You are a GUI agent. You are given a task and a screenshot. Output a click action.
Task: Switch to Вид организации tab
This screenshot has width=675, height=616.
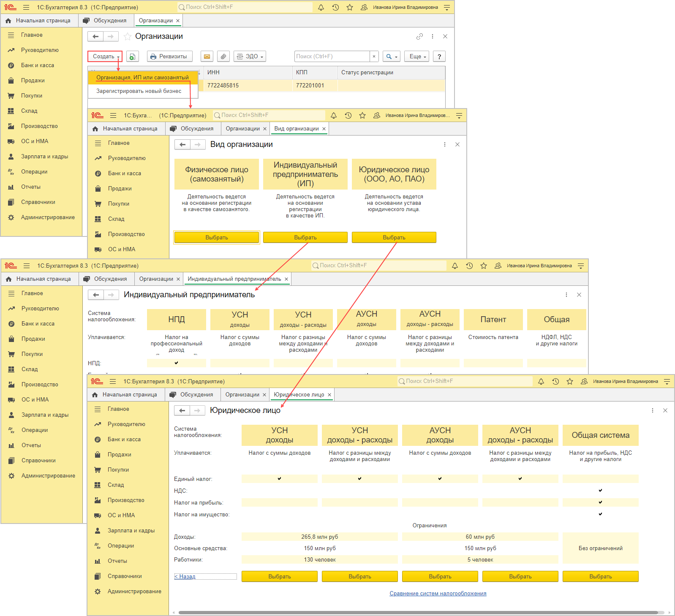click(297, 128)
